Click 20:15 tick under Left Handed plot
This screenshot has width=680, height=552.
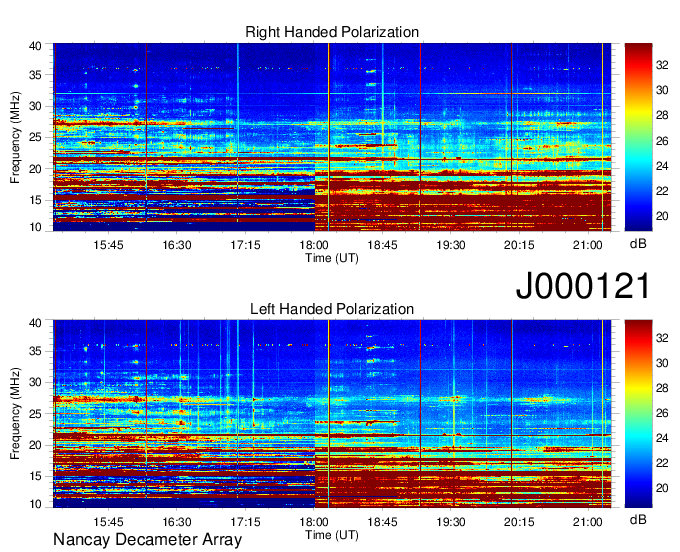coord(519,522)
